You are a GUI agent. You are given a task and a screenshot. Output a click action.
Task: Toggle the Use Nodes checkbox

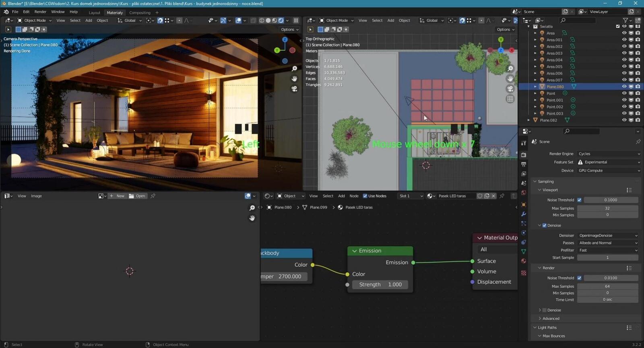365,196
